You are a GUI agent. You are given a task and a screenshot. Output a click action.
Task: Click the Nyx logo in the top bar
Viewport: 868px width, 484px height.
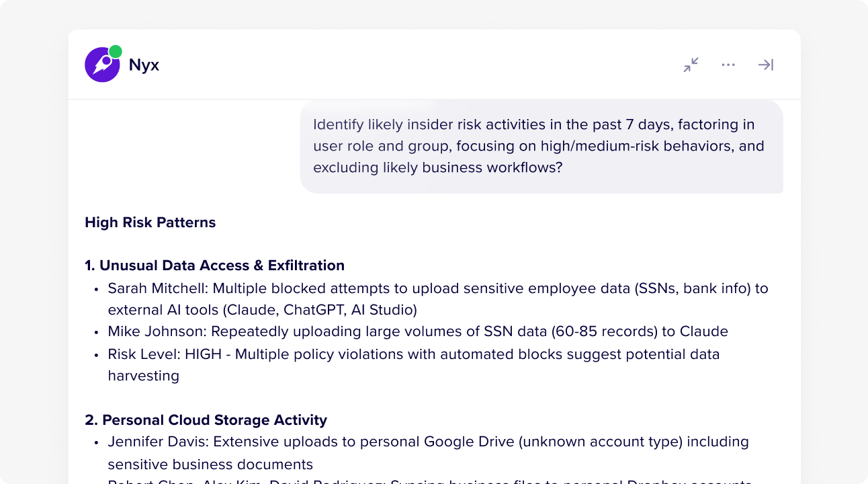tap(102, 64)
